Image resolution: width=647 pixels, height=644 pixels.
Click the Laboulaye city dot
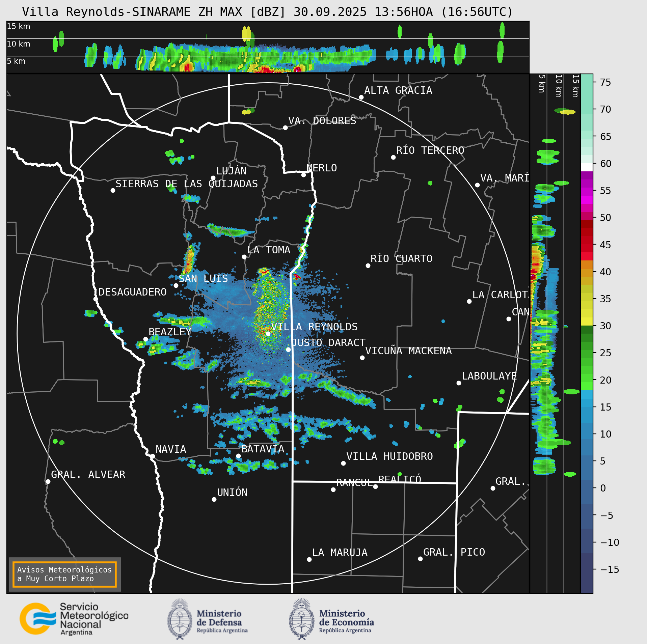point(459,383)
